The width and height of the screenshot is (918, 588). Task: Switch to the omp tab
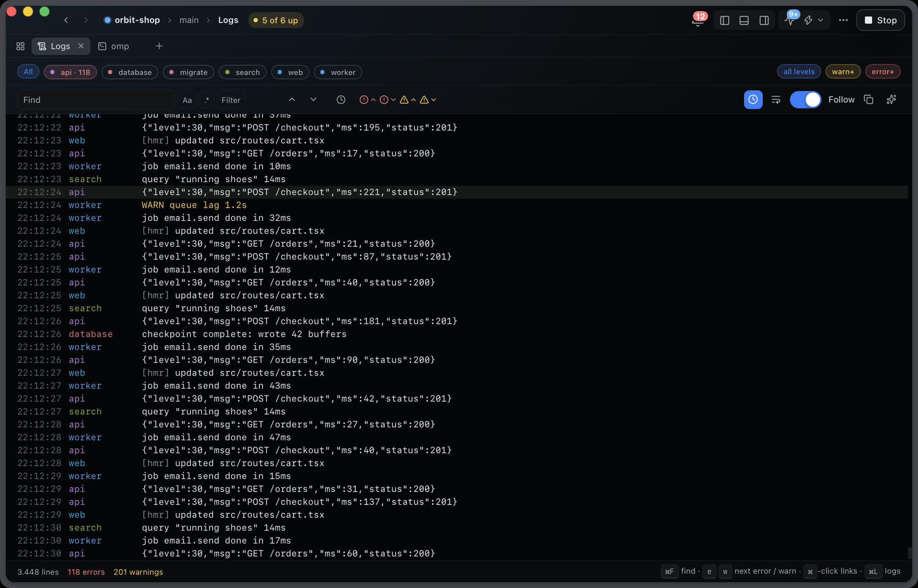coord(114,46)
